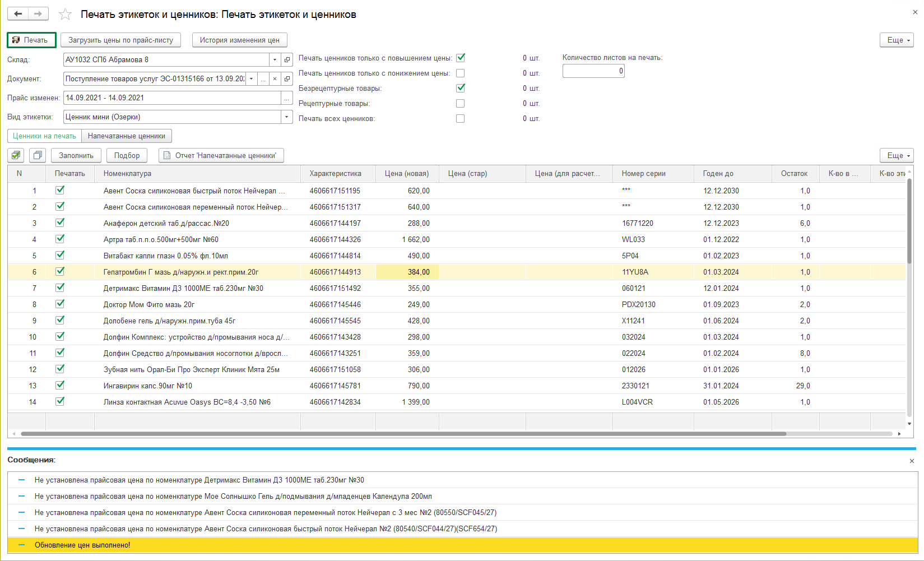This screenshot has height=561, width=924.
Task: Switch to the Напечатанные ценники tab
Action: [x=127, y=136]
